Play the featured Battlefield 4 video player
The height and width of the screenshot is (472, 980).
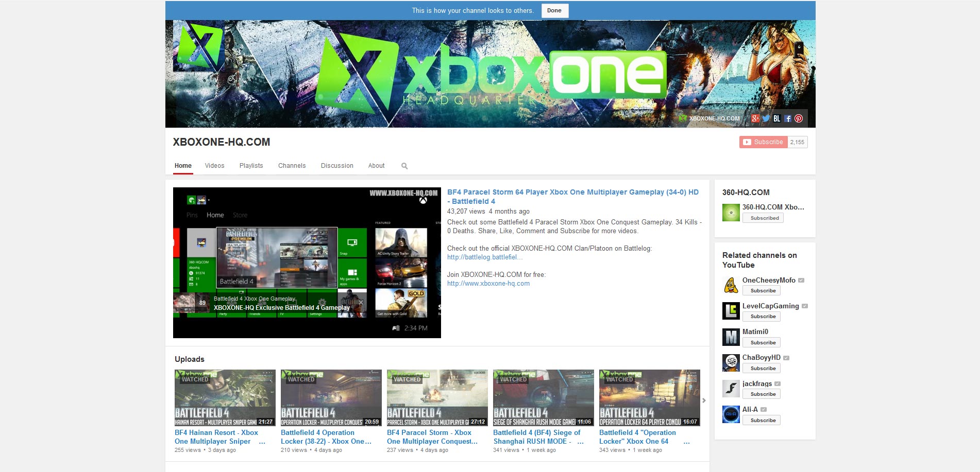307,263
